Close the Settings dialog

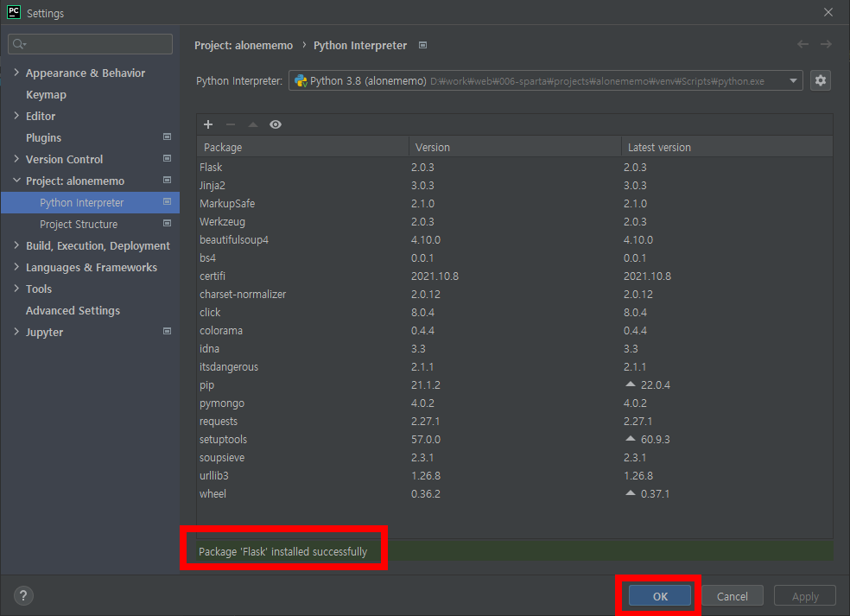click(828, 12)
